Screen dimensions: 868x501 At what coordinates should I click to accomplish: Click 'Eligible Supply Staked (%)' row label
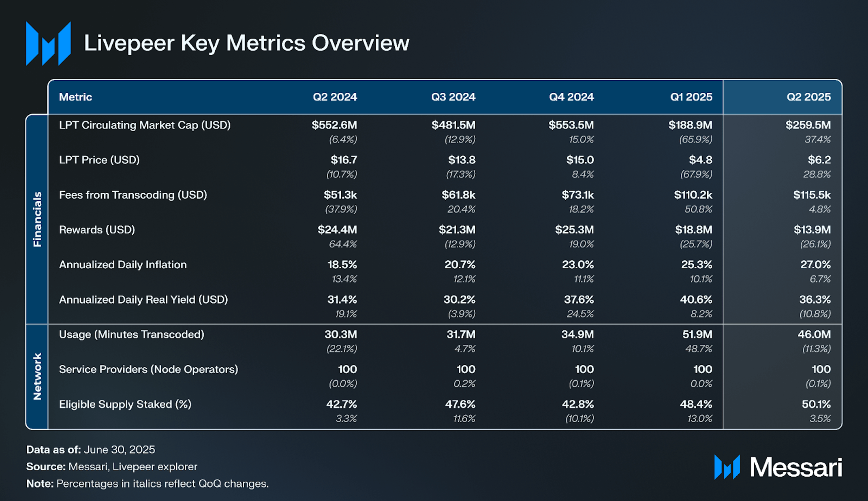click(x=125, y=404)
